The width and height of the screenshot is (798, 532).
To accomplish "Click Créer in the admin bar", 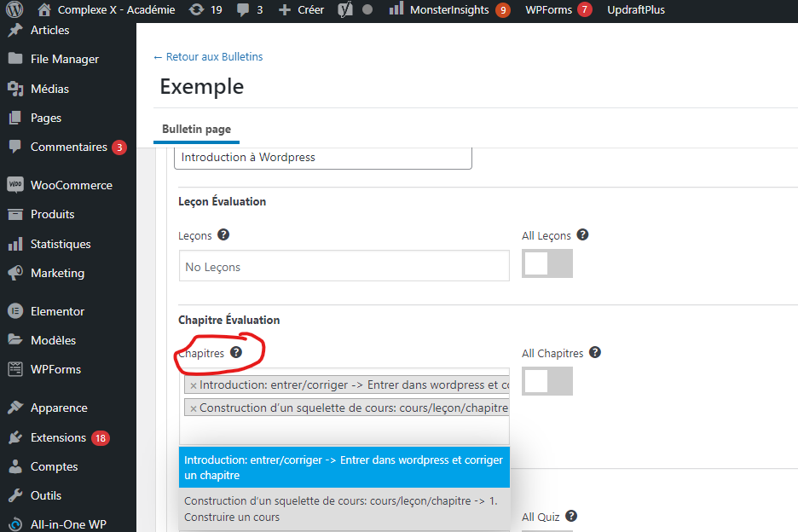I will click(x=301, y=10).
